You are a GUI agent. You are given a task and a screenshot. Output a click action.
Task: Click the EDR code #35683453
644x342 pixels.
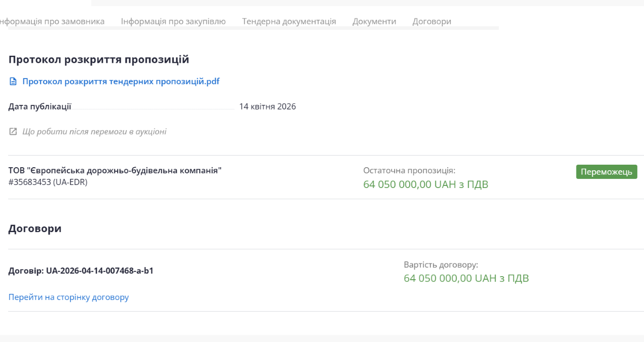pyautogui.click(x=48, y=182)
